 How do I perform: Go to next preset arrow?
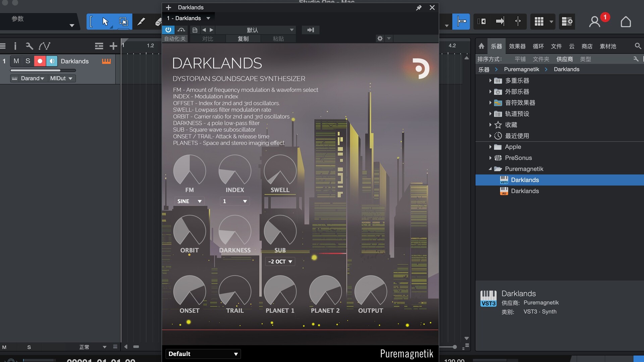click(x=211, y=30)
